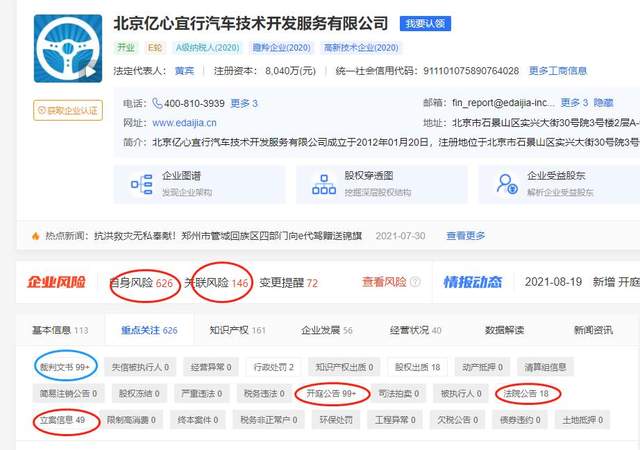
Task: Switch to 数据解读 tab
Action: click(x=504, y=330)
